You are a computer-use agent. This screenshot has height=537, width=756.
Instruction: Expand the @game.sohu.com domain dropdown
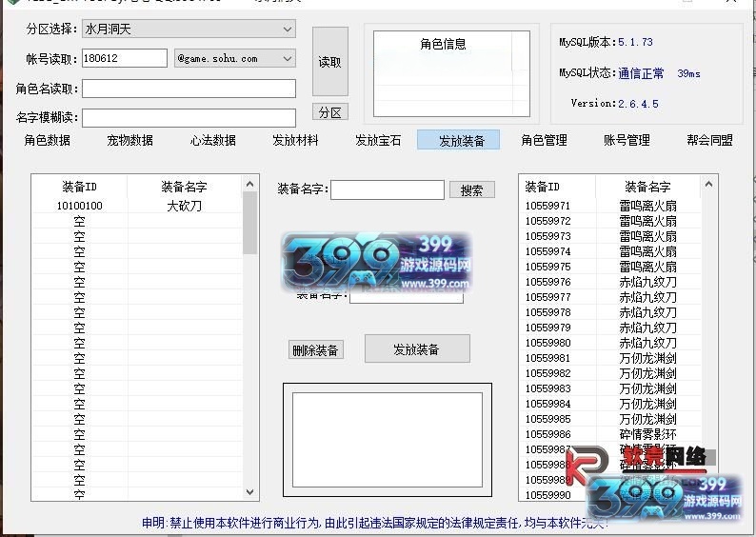[x=235, y=58]
